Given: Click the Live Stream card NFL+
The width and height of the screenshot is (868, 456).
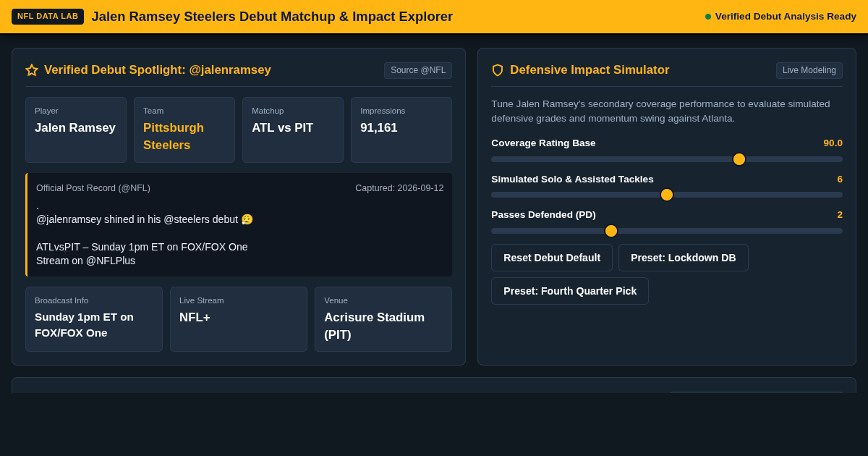Looking at the screenshot, I should point(239,319).
